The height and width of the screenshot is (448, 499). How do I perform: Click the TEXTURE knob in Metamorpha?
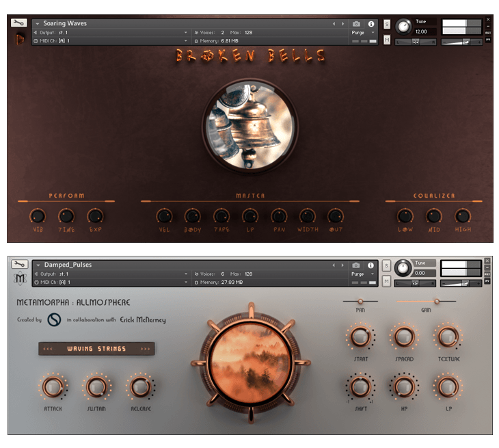pyautogui.click(x=448, y=337)
